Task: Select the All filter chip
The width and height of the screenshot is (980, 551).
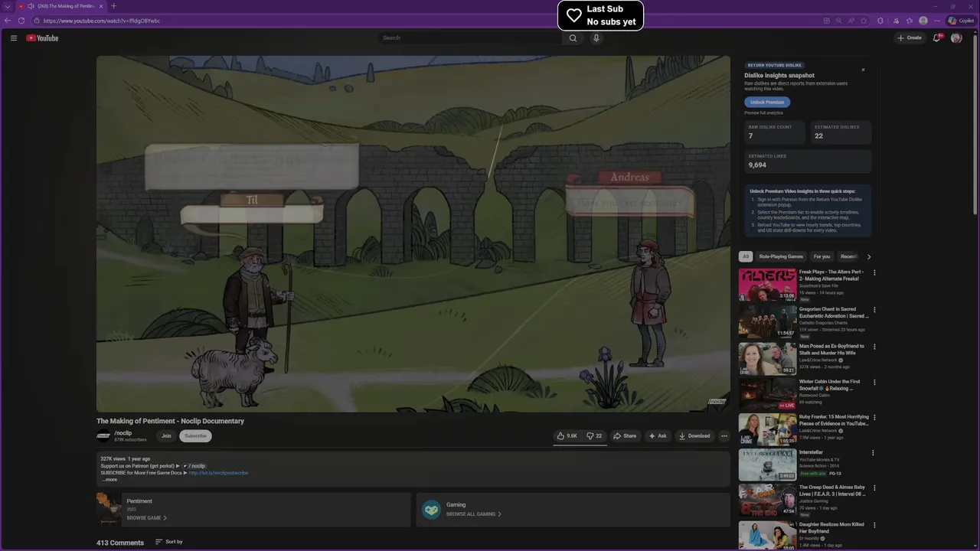Action: [x=746, y=256]
